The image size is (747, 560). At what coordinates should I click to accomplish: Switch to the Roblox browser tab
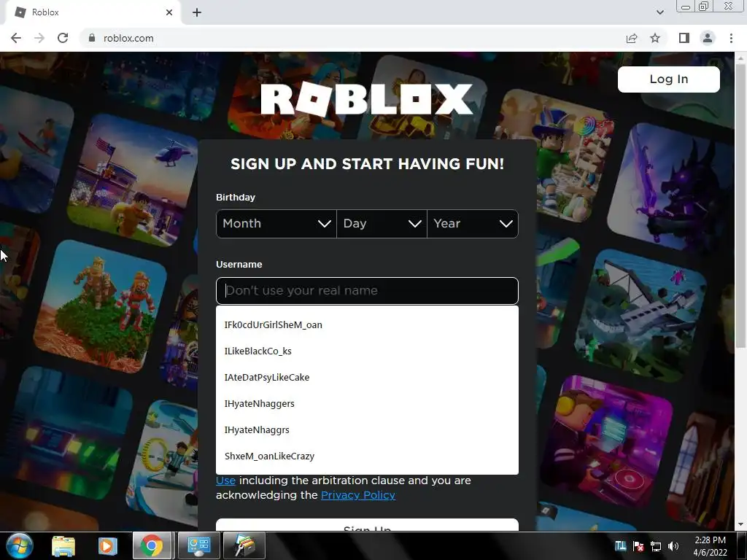(93, 12)
